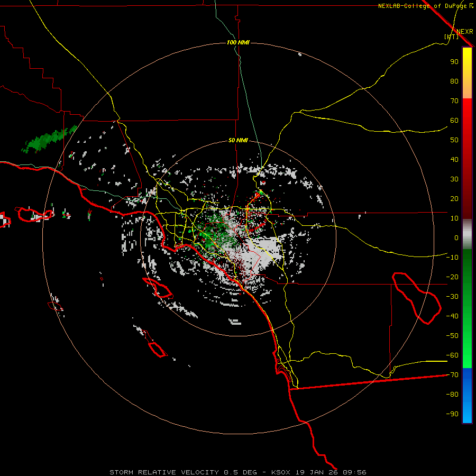Select the 50 value on velocity scale

[454, 140]
